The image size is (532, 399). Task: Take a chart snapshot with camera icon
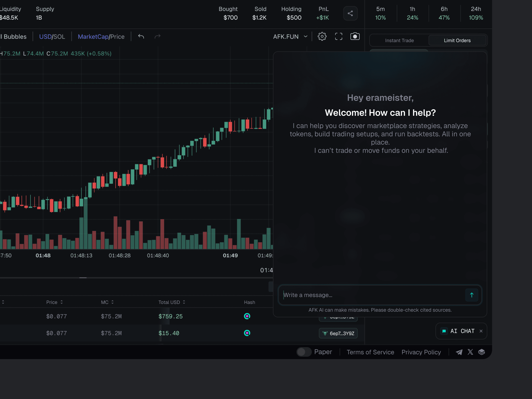coord(355,37)
